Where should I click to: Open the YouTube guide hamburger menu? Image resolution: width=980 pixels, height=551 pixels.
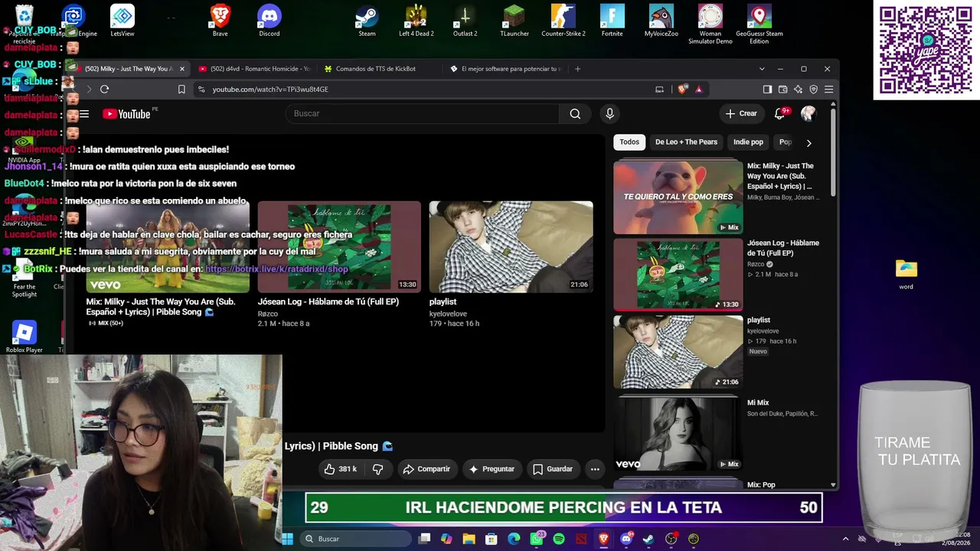click(84, 114)
